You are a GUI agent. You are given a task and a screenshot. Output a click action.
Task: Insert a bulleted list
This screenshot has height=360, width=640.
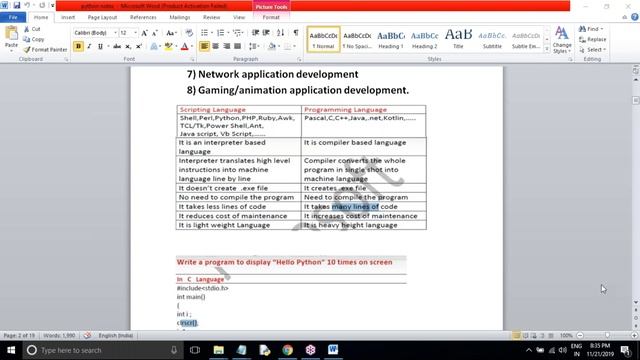point(205,33)
